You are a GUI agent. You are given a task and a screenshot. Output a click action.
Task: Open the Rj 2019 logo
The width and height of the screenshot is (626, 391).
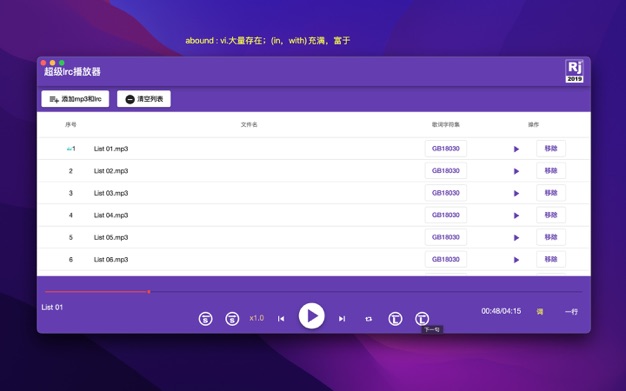[x=574, y=71]
